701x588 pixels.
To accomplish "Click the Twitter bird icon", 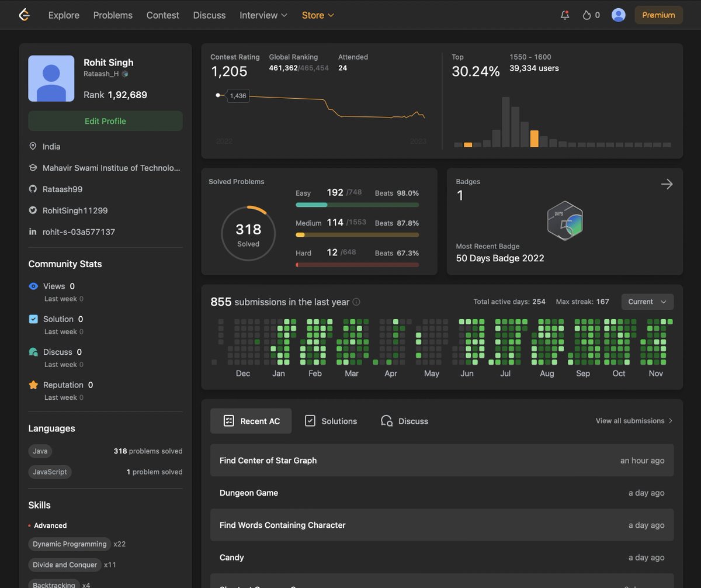I will 33,210.
